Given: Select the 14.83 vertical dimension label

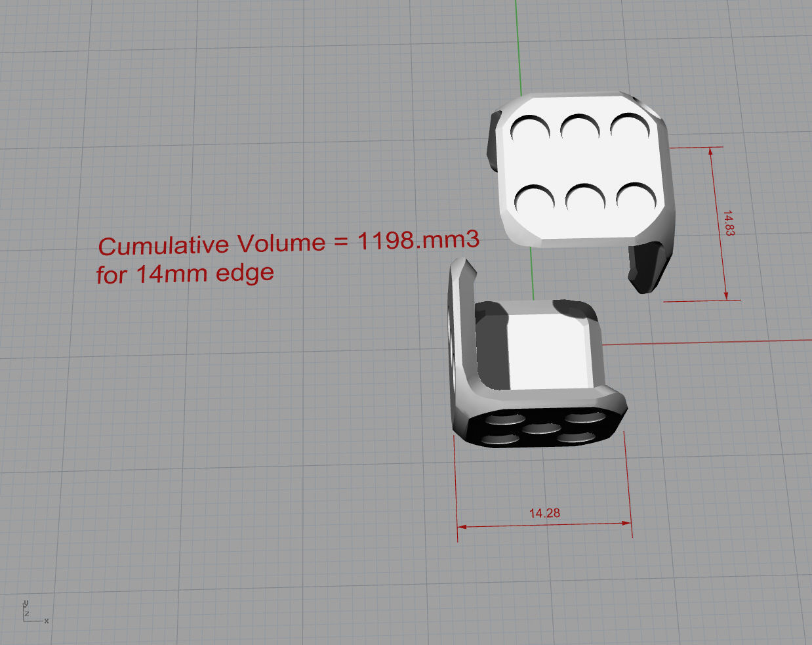Looking at the screenshot, I should pos(728,223).
